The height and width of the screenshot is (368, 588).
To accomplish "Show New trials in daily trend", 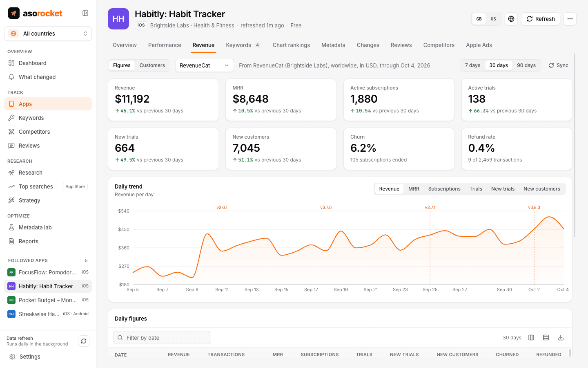I will [503, 189].
